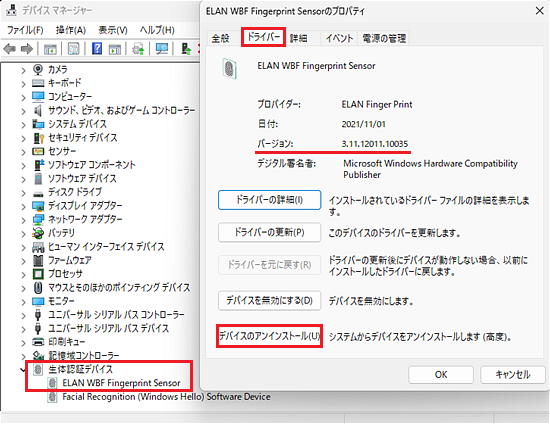Collapse the 生体認証デバイス category
Image resolution: width=550 pixels, height=424 pixels.
click(x=23, y=370)
